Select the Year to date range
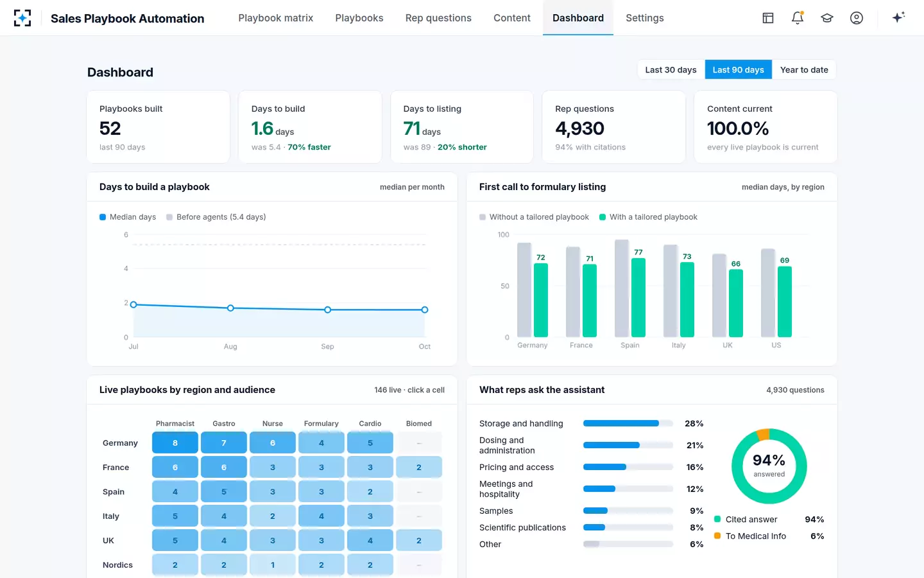 pos(804,70)
